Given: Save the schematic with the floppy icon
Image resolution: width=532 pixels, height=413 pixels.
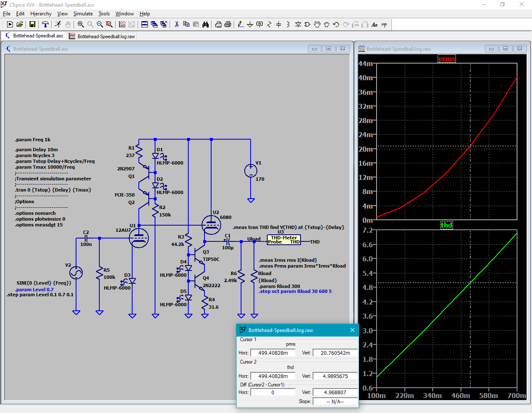Looking at the screenshot, I should pyautogui.click(x=32, y=25).
